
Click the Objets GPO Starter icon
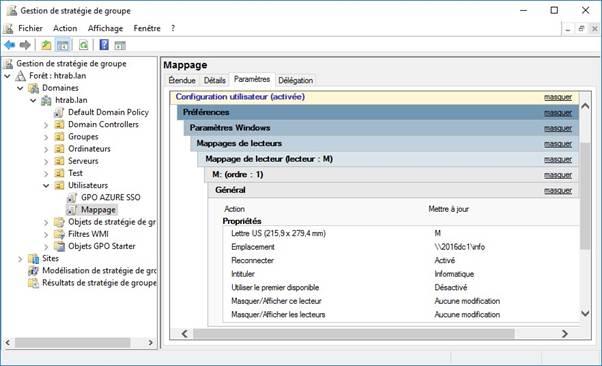coord(59,246)
